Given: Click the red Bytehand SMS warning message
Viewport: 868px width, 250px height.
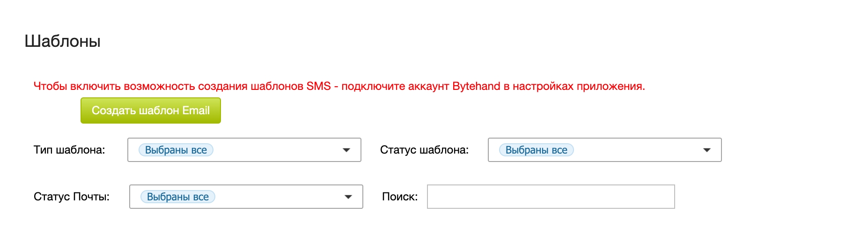Looking at the screenshot, I should tap(339, 86).
